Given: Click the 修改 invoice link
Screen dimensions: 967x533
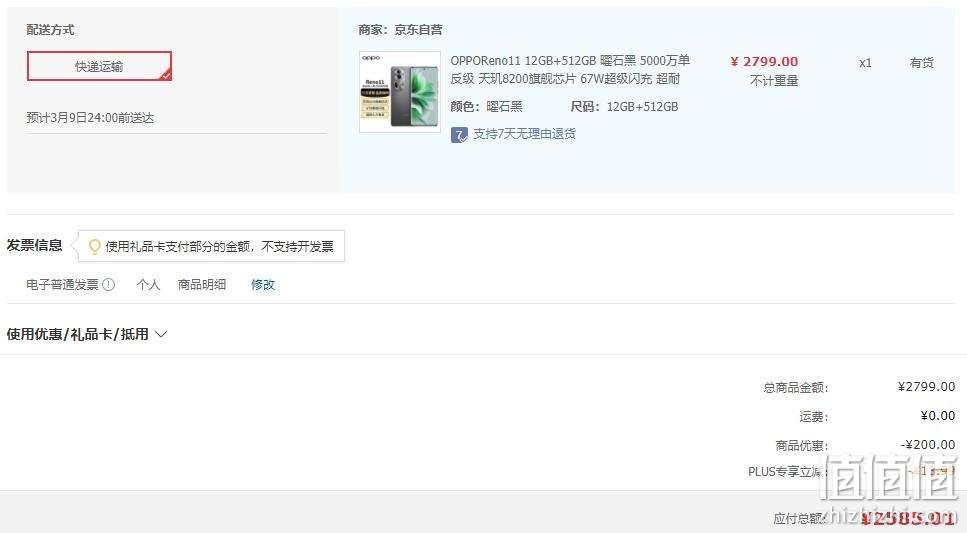Looking at the screenshot, I should (263, 284).
